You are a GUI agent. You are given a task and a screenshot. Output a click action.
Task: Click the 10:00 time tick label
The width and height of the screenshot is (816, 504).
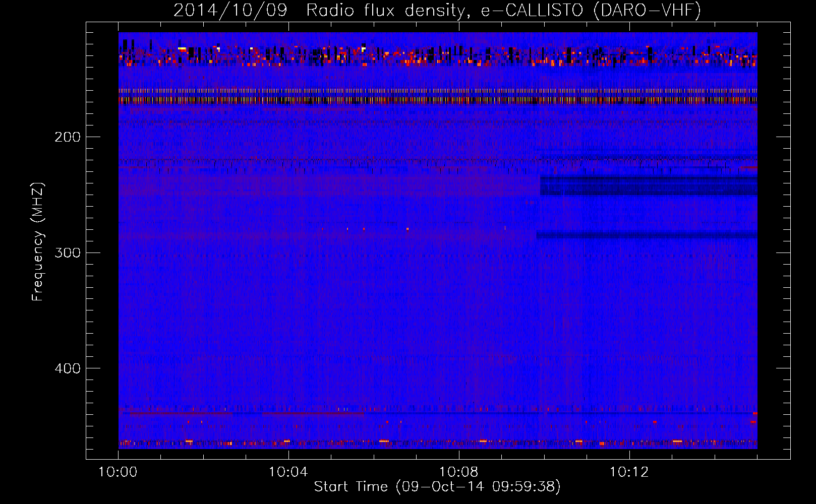118,472
